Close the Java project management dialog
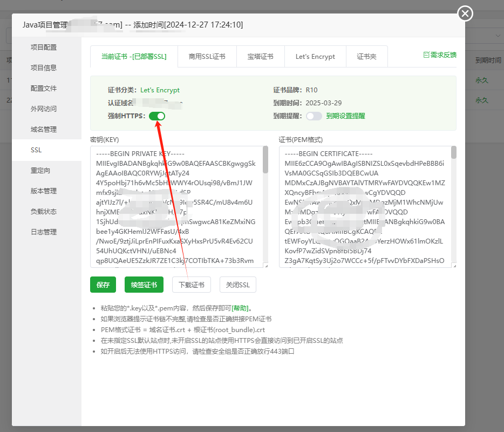 465,13
